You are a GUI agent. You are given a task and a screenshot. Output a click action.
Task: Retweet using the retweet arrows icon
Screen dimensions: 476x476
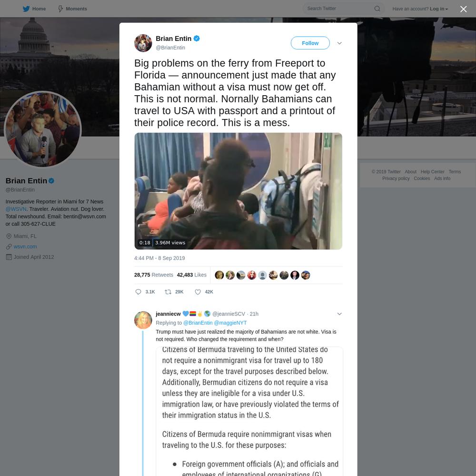pos(168,292)
